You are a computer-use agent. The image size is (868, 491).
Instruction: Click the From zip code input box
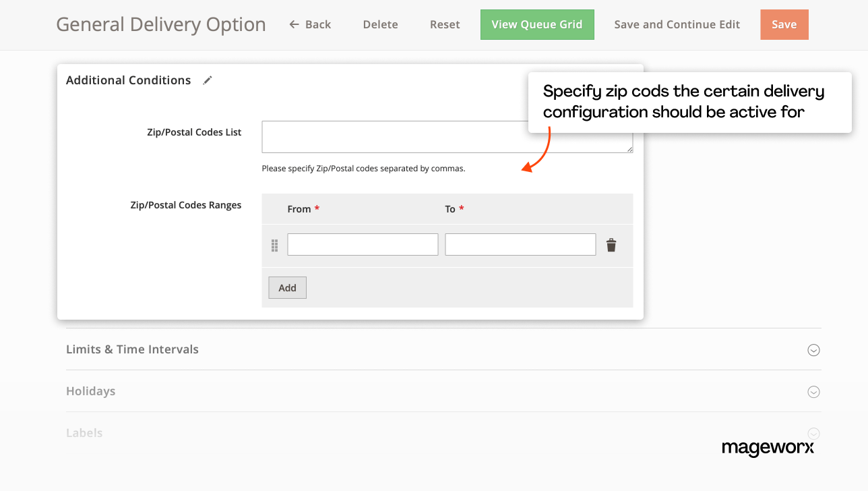[x=363, y=244]
